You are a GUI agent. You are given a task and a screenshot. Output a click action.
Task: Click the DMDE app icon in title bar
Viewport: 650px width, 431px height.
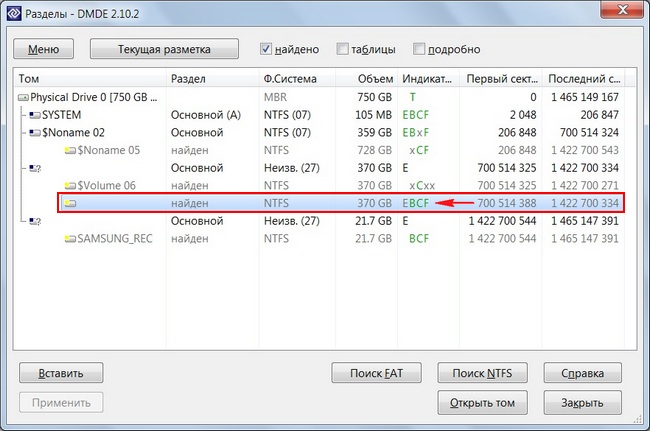[14, 14]
